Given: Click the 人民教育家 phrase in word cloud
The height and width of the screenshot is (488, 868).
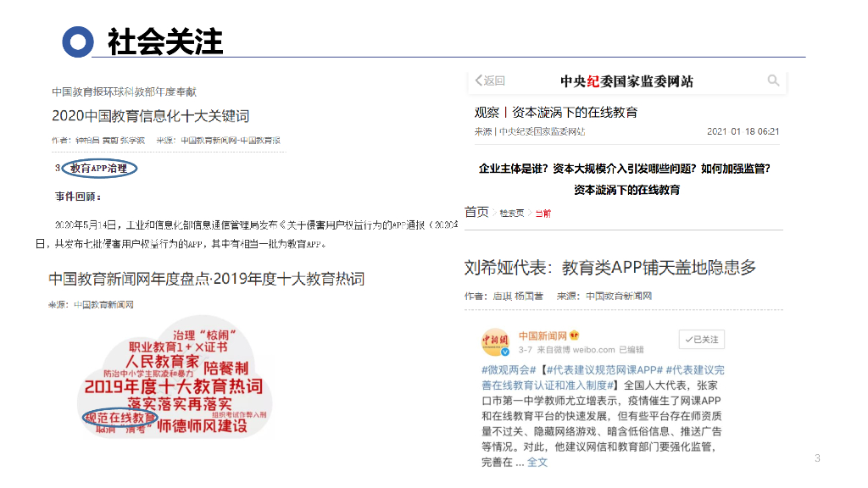Looking at the screenshot, I should 162,362.
